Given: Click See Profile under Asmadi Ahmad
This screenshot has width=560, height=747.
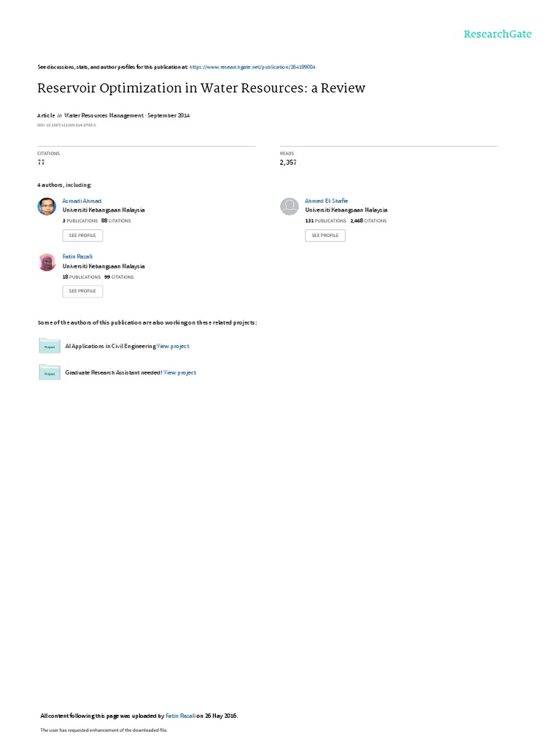Looking at the screenshot, I should pyautogui.click(x=82, y=236).
